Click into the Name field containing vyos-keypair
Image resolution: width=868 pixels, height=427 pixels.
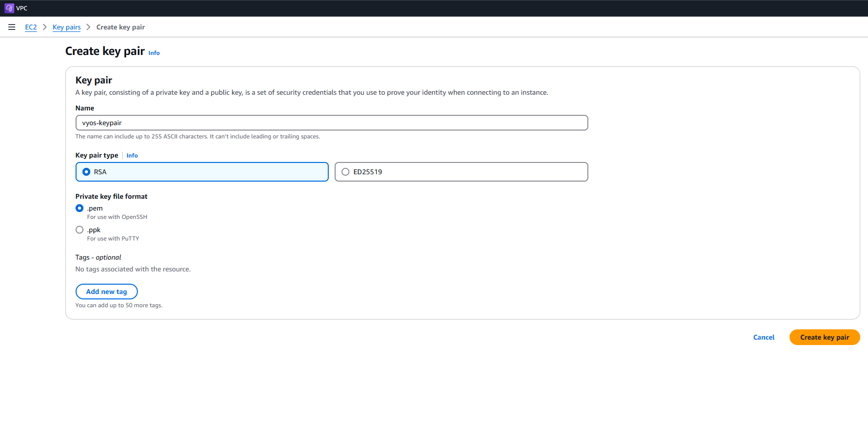pos(332,123)
